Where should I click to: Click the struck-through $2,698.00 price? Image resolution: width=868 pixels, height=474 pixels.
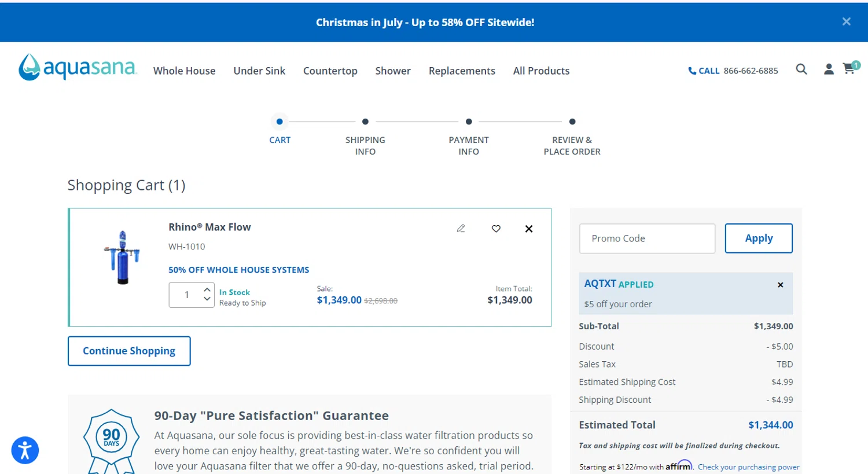[x=381, y=301]
